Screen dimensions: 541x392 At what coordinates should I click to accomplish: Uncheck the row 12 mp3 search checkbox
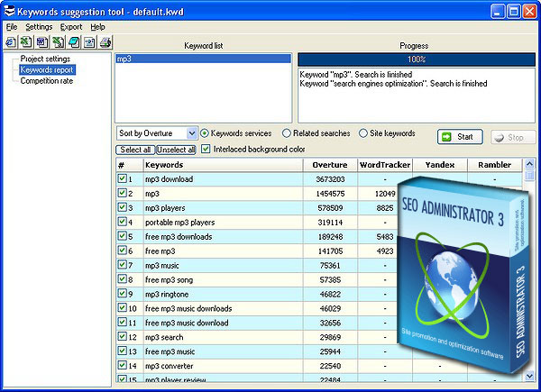[x=122, y=336]
